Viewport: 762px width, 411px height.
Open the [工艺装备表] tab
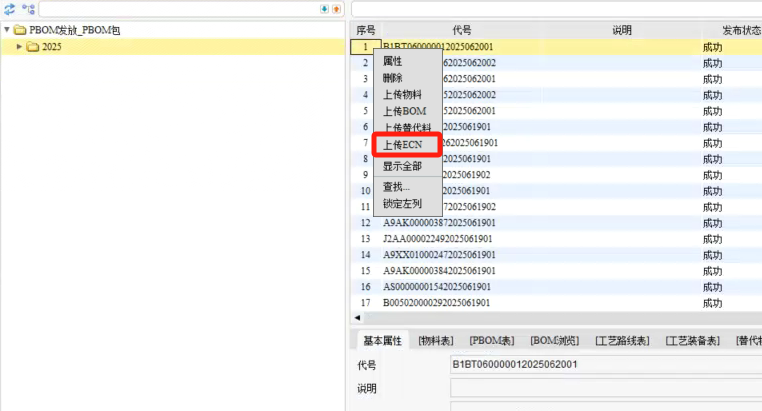click(693, 341)
